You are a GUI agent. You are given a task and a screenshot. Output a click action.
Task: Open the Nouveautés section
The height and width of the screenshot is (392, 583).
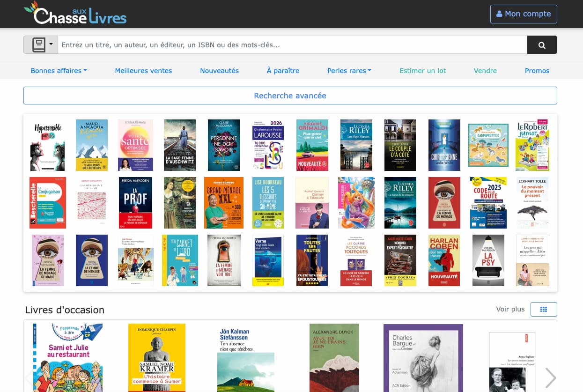(219, 71)
